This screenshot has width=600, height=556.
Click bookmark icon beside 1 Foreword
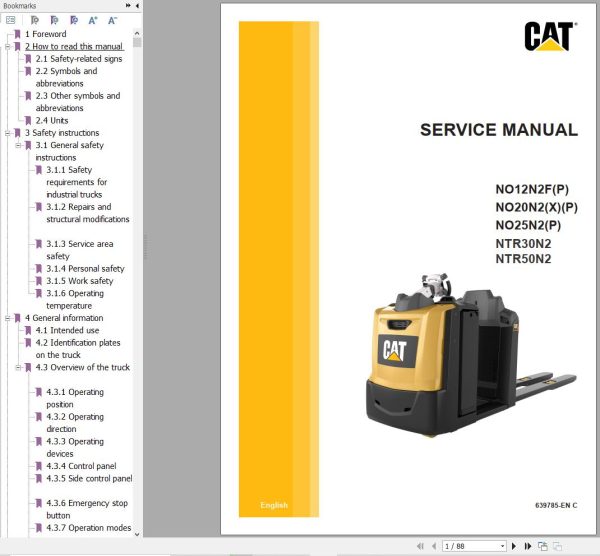[x=17, y=34]
